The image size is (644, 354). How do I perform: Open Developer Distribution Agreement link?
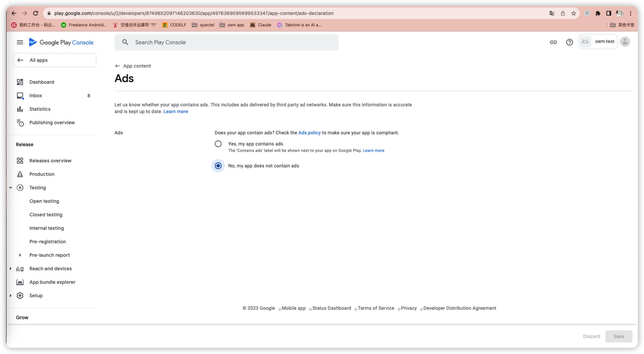tap(460, 308)
